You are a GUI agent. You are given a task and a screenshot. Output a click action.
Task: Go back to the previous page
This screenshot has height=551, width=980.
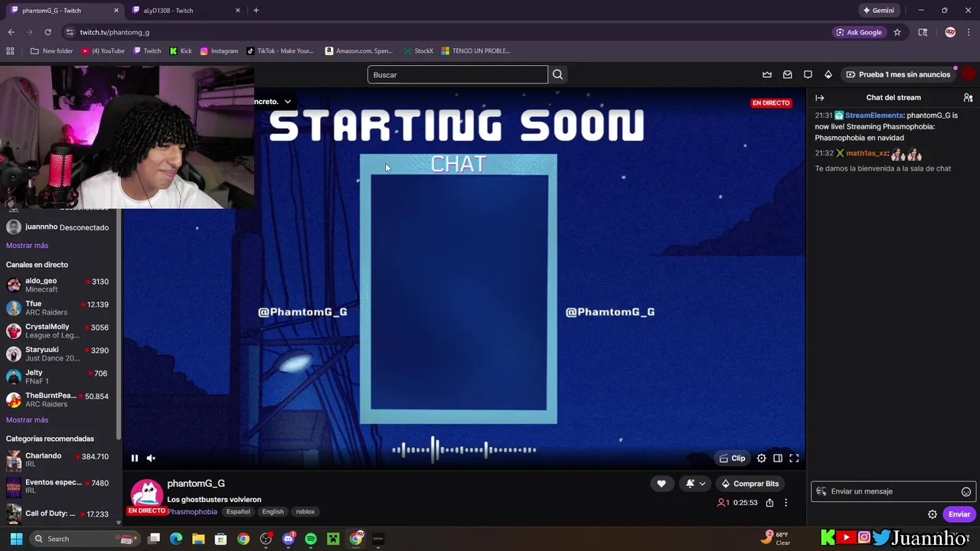[x=11, y=32]
